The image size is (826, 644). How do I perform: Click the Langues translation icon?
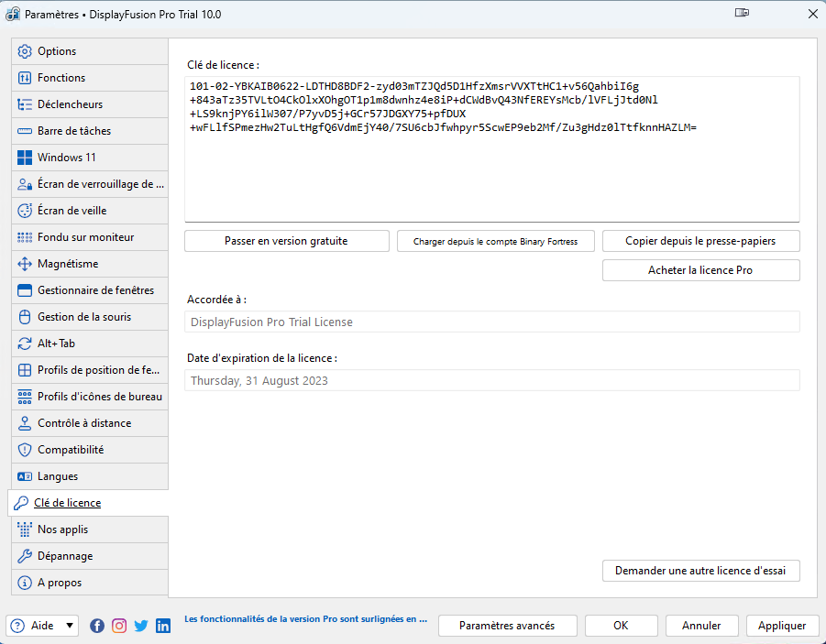pyautogui.click(x=25, y=476)
